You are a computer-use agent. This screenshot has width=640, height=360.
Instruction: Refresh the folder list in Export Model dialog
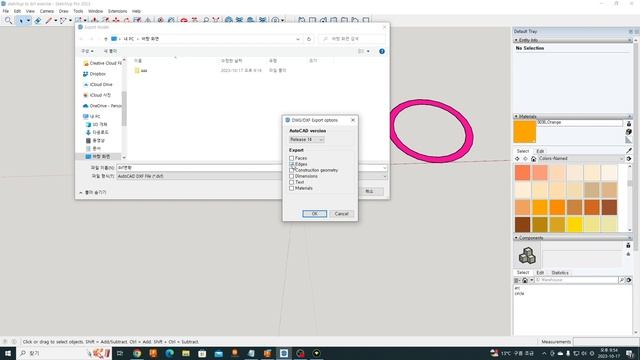[x=309, y=39]
